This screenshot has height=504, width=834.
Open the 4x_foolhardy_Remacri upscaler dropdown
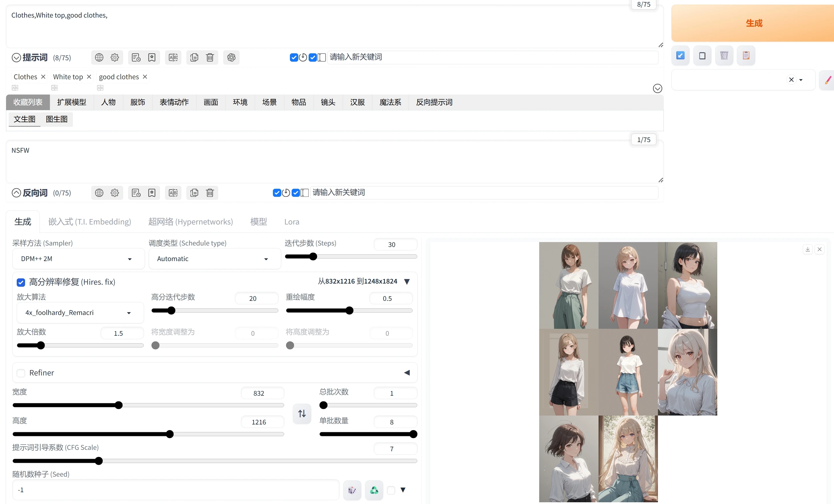click(x=80, y=313)
